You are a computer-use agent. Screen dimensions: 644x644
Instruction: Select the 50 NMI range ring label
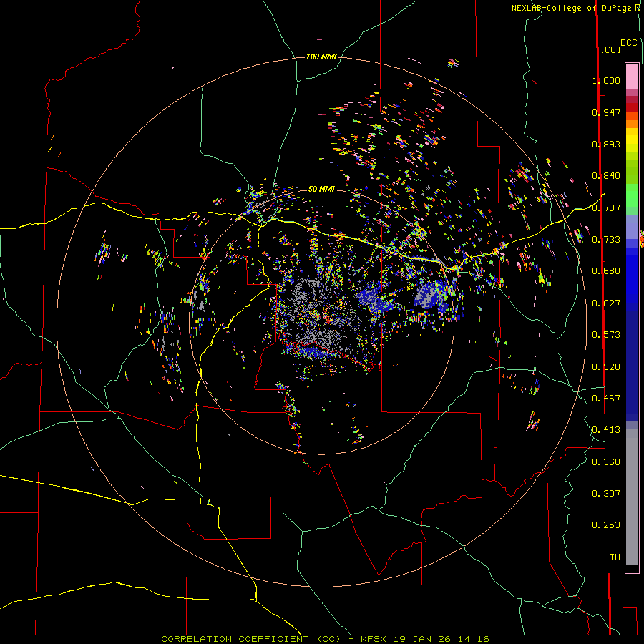321,190
